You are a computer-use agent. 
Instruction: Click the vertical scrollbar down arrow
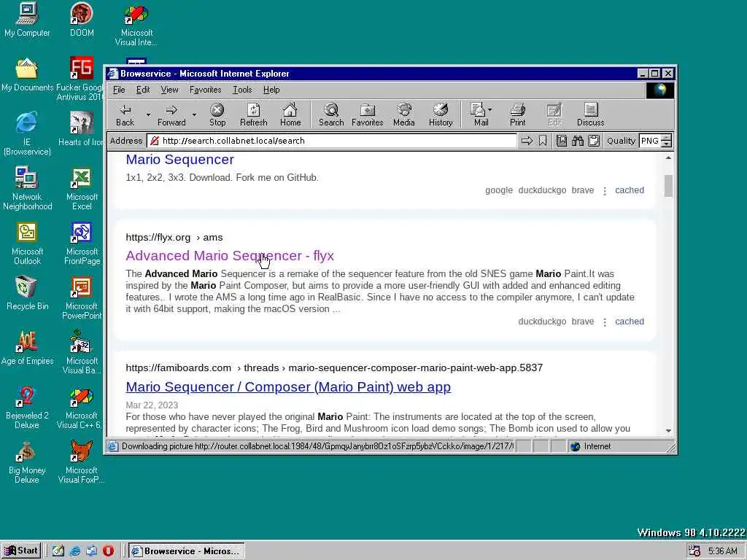pyautogui.click(x=668, y=430)
